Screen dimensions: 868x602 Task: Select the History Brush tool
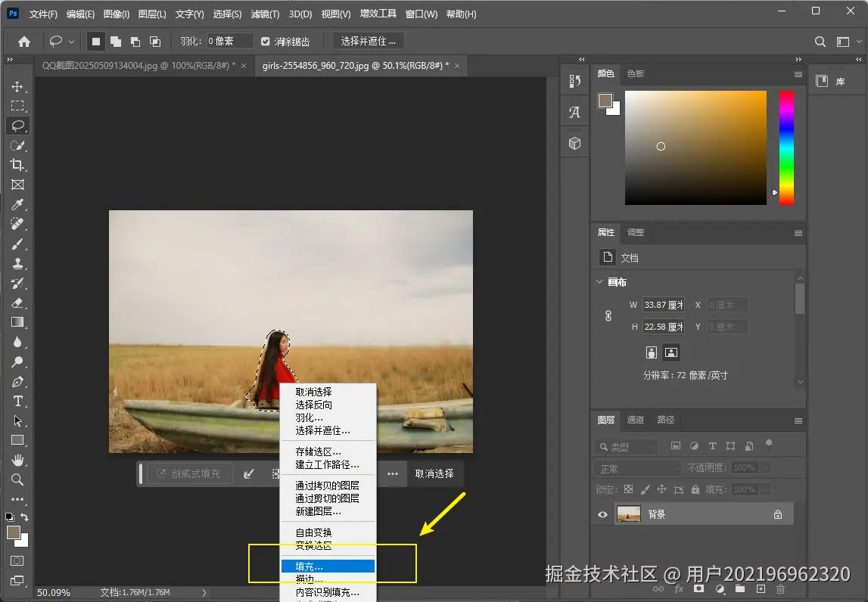pos(17,284)
